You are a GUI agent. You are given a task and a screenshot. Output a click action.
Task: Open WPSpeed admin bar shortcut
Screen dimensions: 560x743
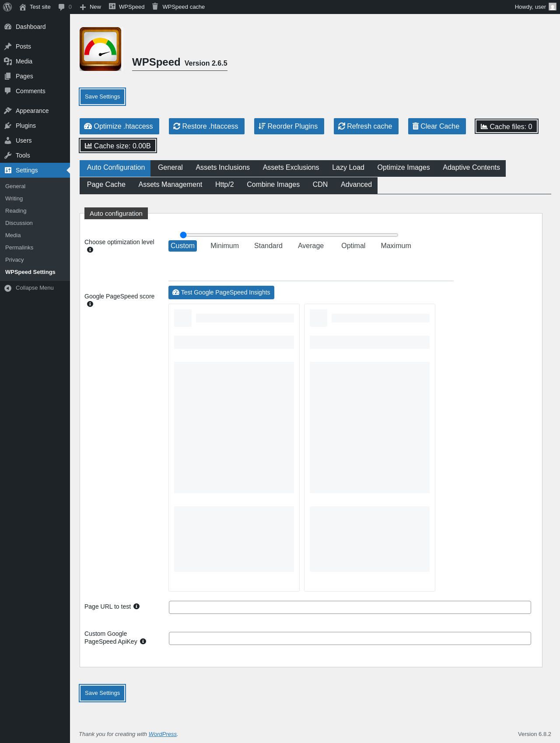pyautogui.click(x=126, y=7)
